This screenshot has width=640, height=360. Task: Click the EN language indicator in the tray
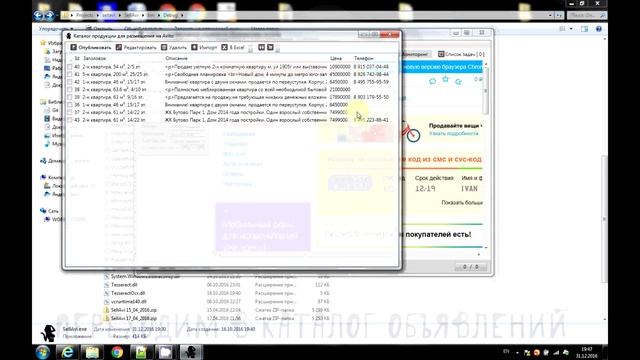[x=506, y=351]
